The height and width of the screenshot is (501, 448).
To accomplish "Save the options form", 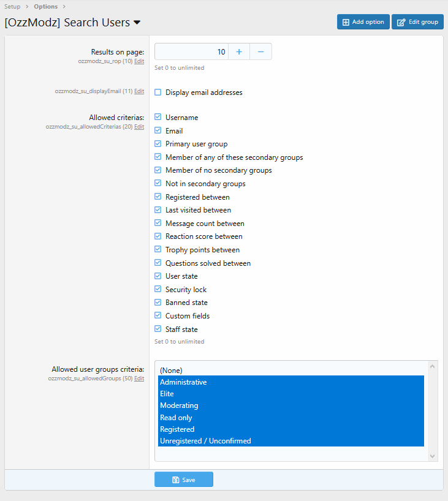I will 183,480.
